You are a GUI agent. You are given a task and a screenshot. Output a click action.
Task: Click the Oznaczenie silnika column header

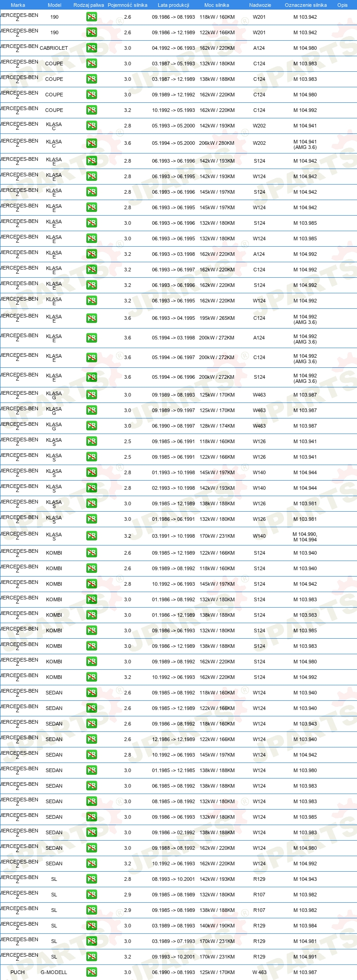click(x=305, y=5)
